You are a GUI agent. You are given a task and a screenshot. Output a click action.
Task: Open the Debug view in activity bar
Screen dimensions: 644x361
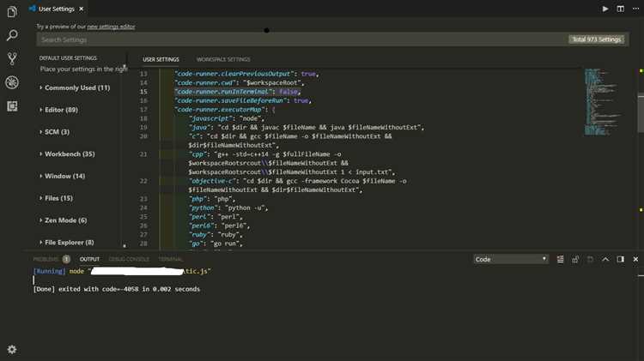click(x=12, y=82)
